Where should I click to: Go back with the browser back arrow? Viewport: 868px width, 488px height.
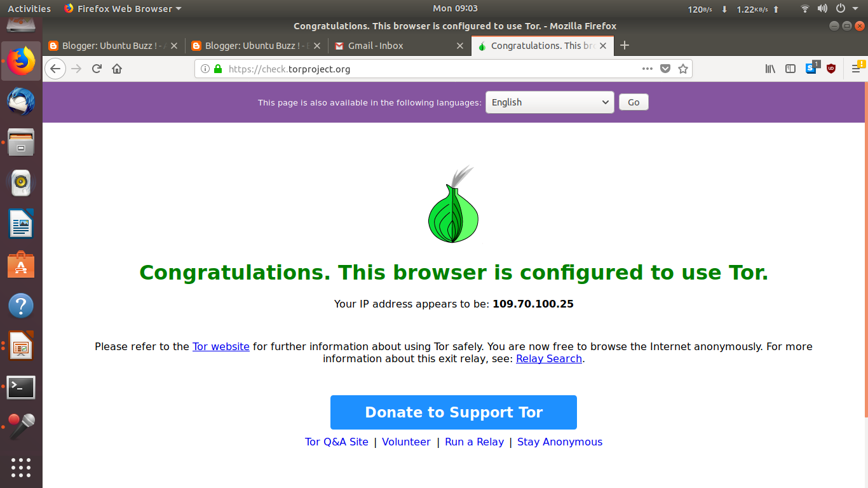pos(55,69)
